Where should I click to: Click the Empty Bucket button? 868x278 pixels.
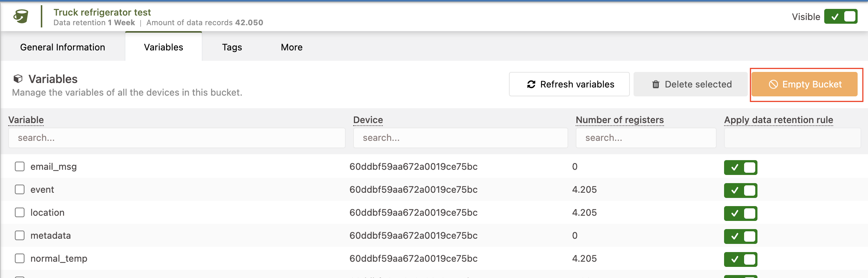tap(804, 85)
